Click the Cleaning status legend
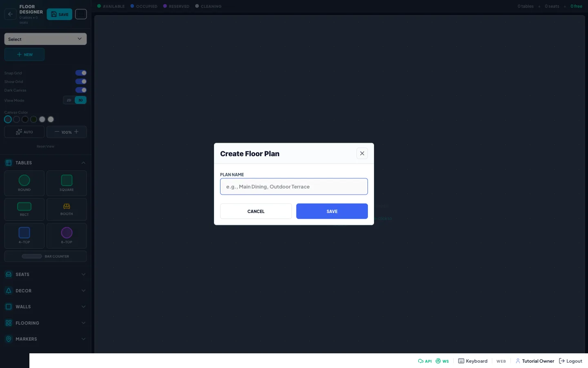The height and width of the screenshot is (368, 588). [208, 6]
